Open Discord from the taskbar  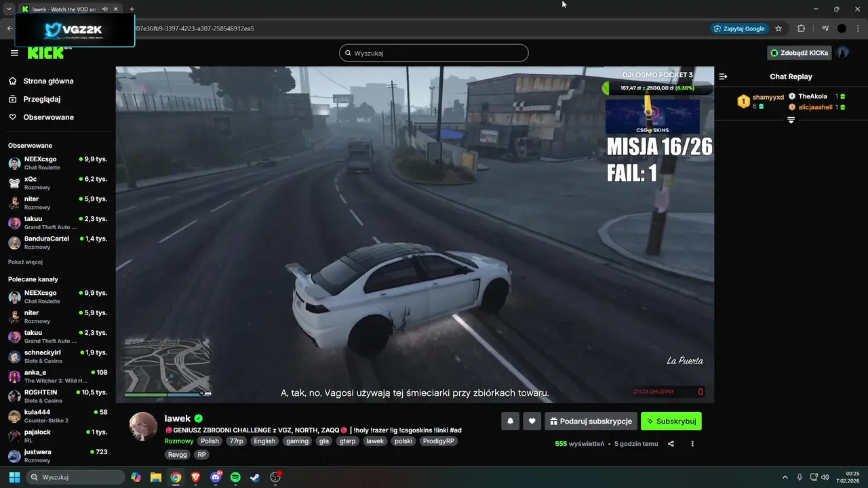click(x=216, y=477)
